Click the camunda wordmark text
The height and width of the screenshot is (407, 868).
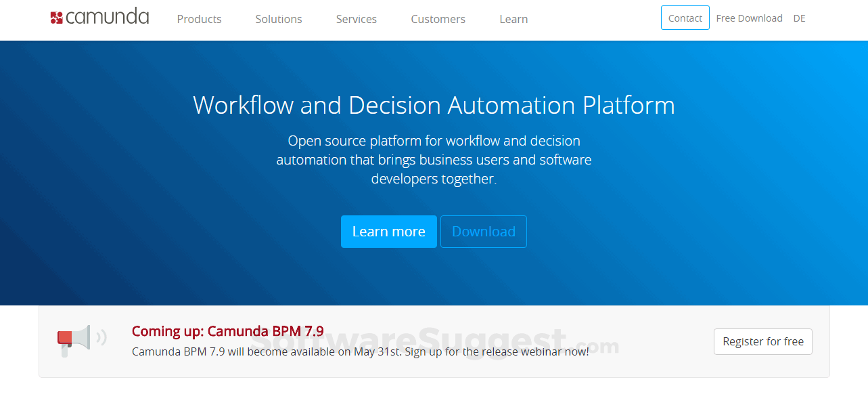click(x=108, y=18)
